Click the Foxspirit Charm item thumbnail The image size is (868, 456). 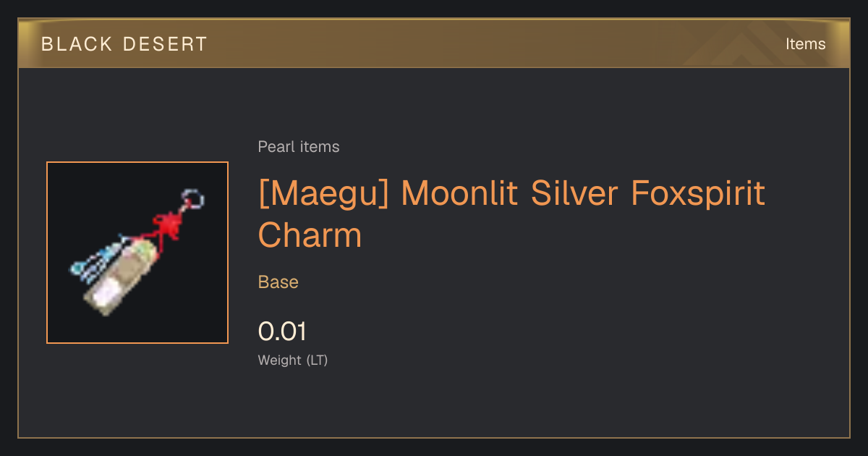[137, 253]
